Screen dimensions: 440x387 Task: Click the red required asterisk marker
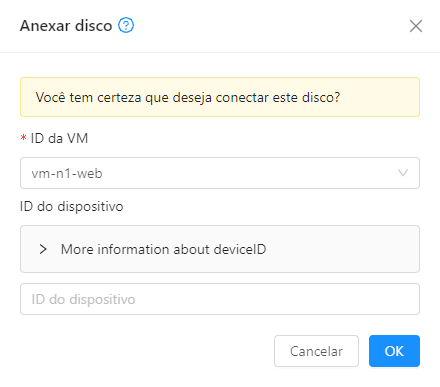23,138
